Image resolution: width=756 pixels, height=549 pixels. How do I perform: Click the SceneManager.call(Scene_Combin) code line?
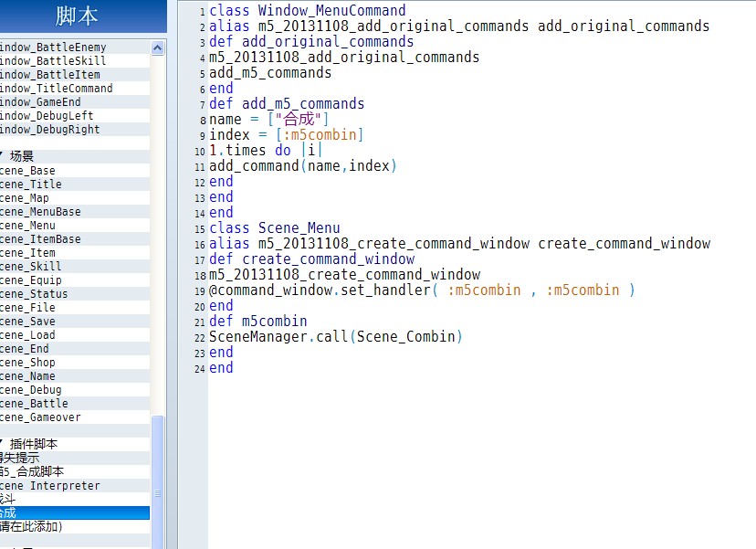(x=336, y=337)
